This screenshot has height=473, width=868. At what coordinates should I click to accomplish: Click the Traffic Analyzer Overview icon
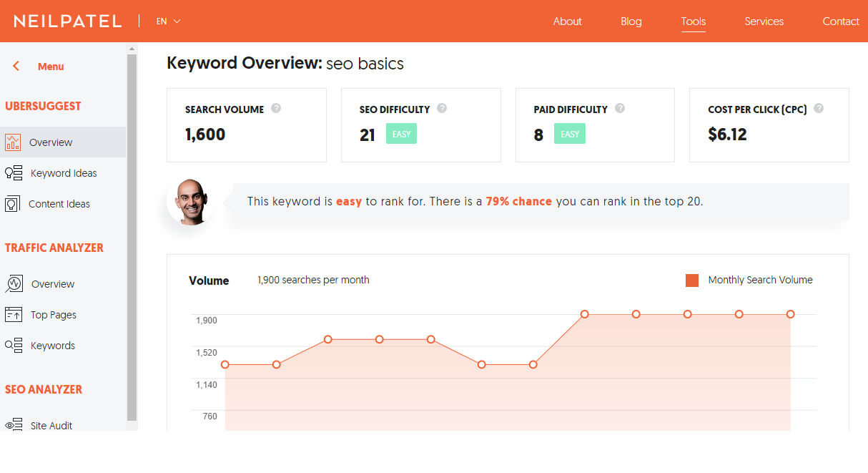[14, 284]
